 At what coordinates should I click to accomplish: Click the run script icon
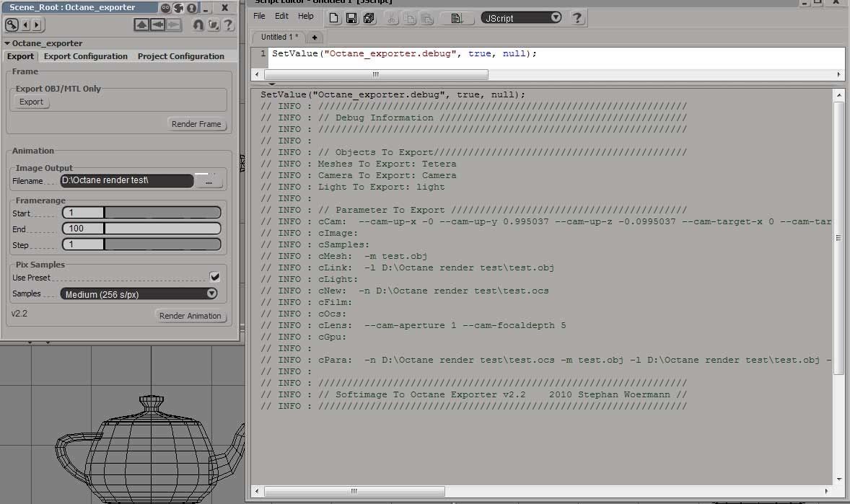pyautogui.click(x=456, y=19)
